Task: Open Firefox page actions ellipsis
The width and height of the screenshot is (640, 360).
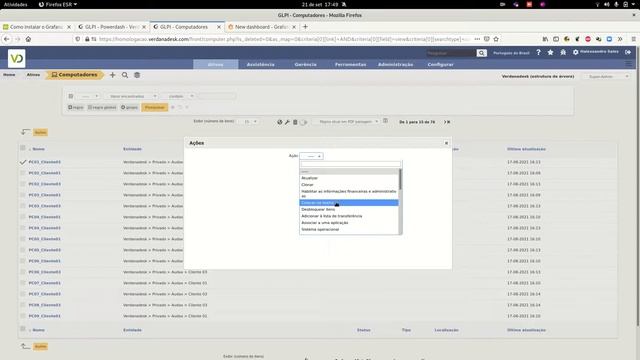Action: click(477, 39)
